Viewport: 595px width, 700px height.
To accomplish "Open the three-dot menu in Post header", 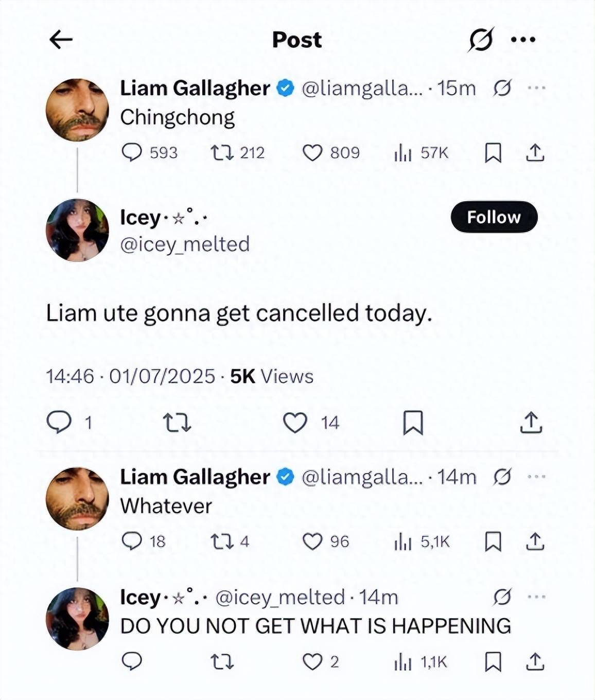I will (523, 40).
